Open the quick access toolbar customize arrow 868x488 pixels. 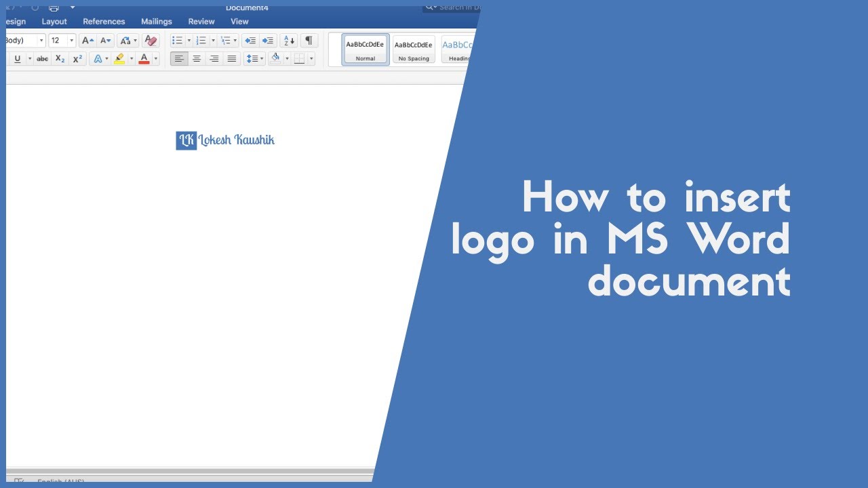73,7
